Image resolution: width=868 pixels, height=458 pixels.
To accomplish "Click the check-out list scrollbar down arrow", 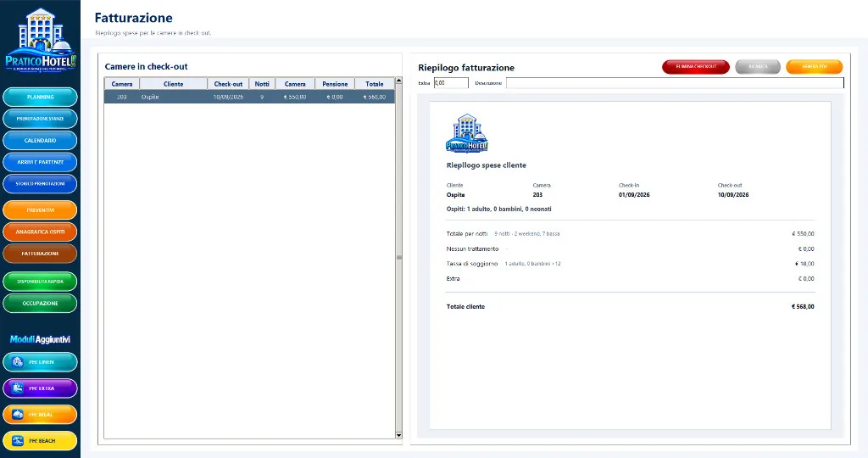I will [x=398, y=435].
